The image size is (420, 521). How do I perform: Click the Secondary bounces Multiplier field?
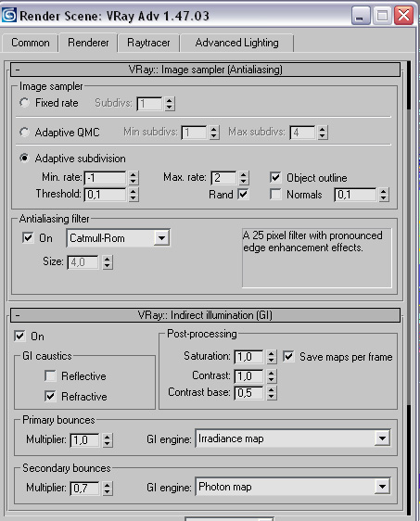click(84, 489)
